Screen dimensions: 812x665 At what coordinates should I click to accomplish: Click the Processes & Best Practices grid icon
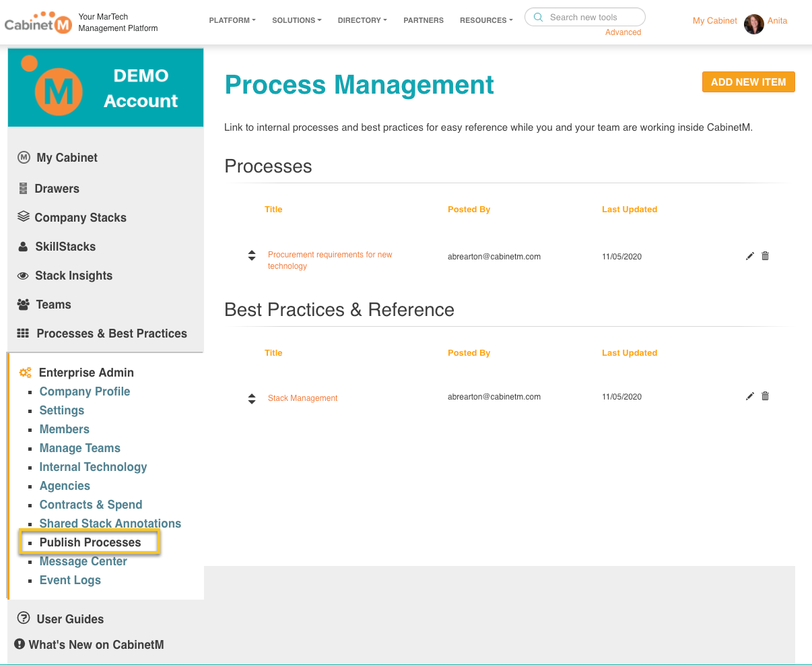pyautogui.click(x=23, y=334)
